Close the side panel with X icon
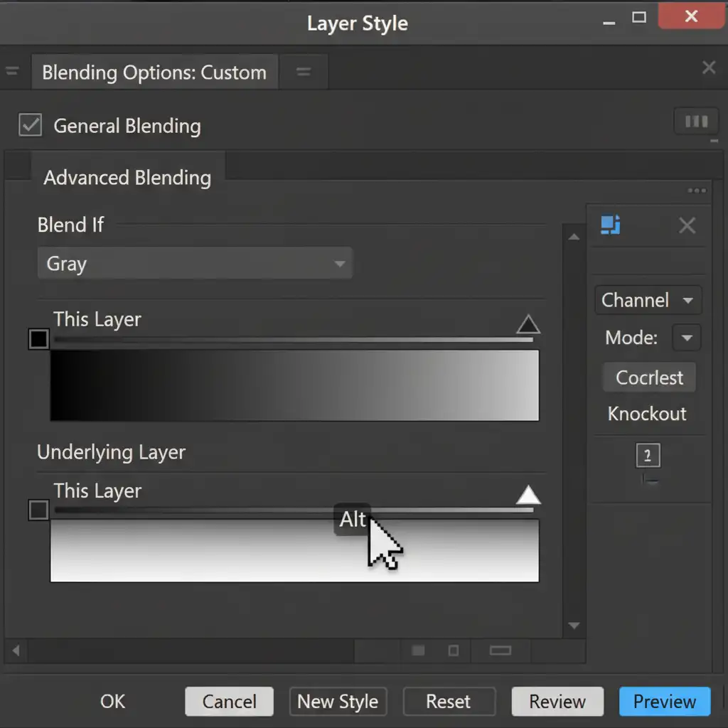This screenshot has width=728, height=728. (x=687, y=226)
